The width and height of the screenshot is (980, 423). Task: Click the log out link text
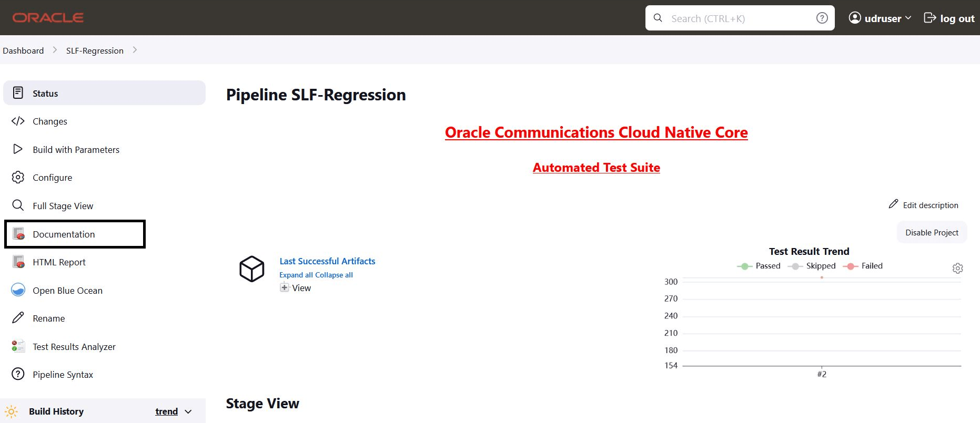click(957, 18)
